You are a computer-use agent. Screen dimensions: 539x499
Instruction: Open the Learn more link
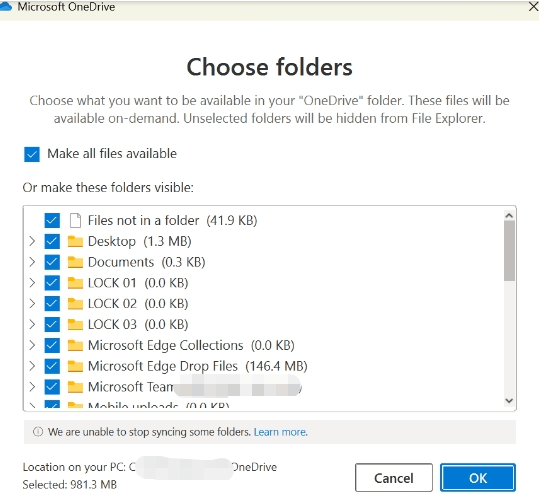(280, 432)
